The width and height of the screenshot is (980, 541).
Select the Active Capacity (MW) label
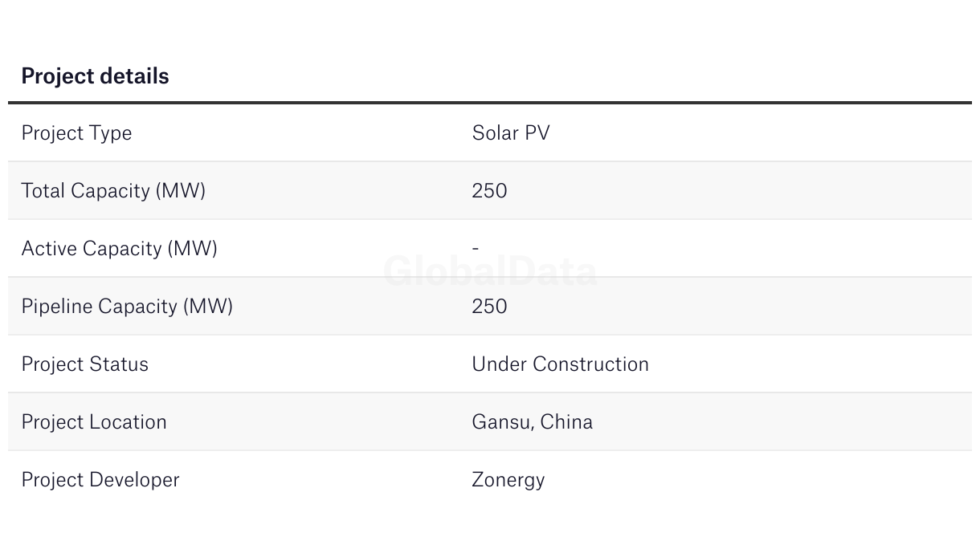pos(119,249)
